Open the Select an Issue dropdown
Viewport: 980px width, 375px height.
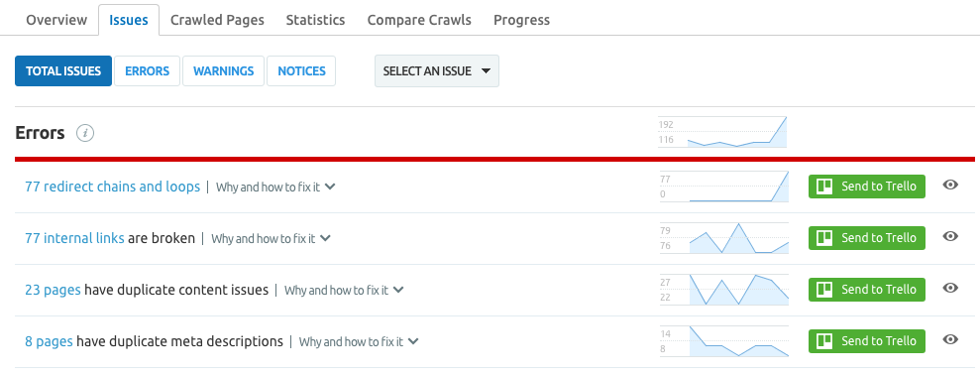pos(437,70)
